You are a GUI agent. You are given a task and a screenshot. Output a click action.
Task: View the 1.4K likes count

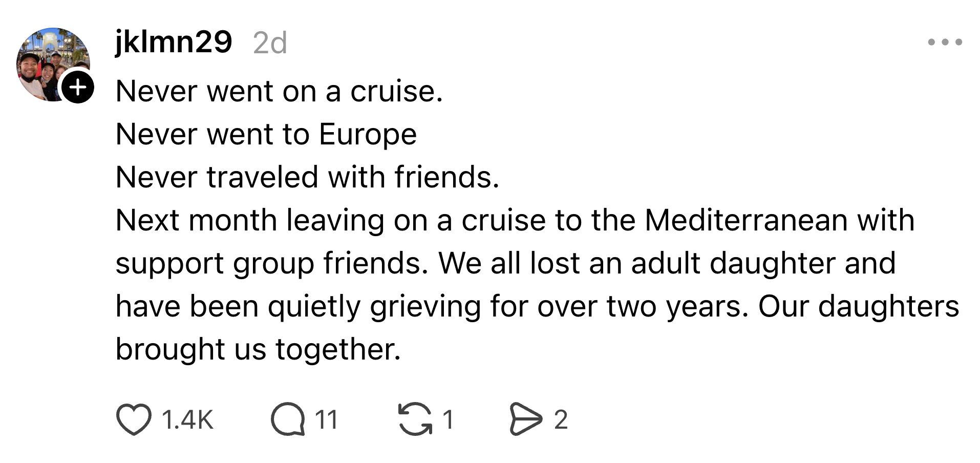(x=187, y=420)
